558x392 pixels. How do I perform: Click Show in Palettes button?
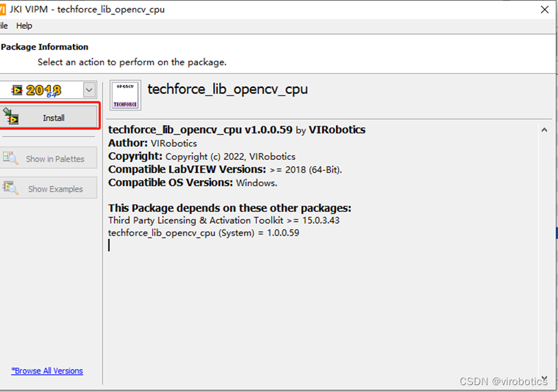(x=48, y=159)
